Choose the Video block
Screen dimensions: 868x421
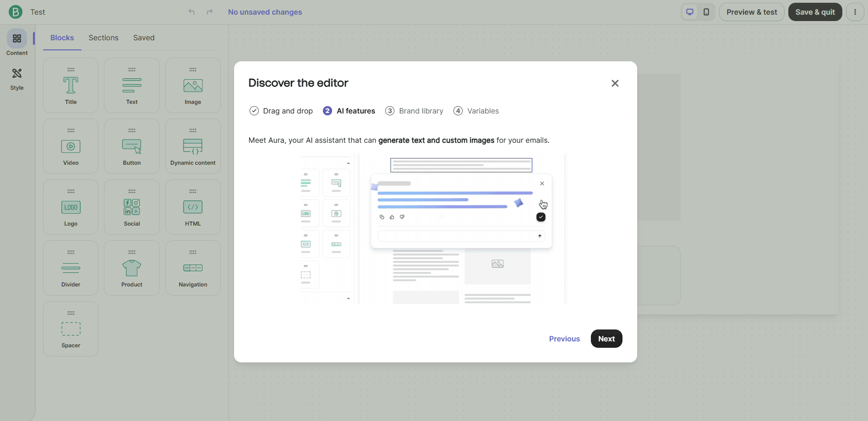click(71, 146)
